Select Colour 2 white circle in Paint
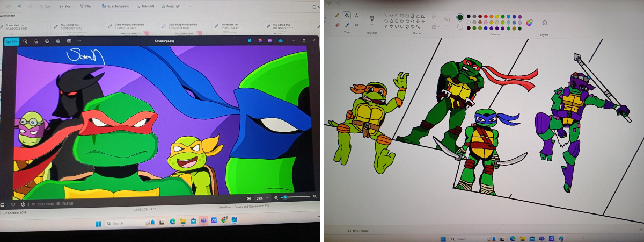The height and width of the screenshot is (242, 644). [460, 26]
